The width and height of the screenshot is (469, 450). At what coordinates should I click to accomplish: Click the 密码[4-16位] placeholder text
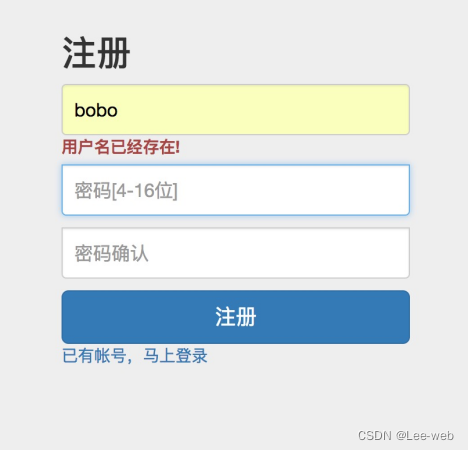pos(126,191)
